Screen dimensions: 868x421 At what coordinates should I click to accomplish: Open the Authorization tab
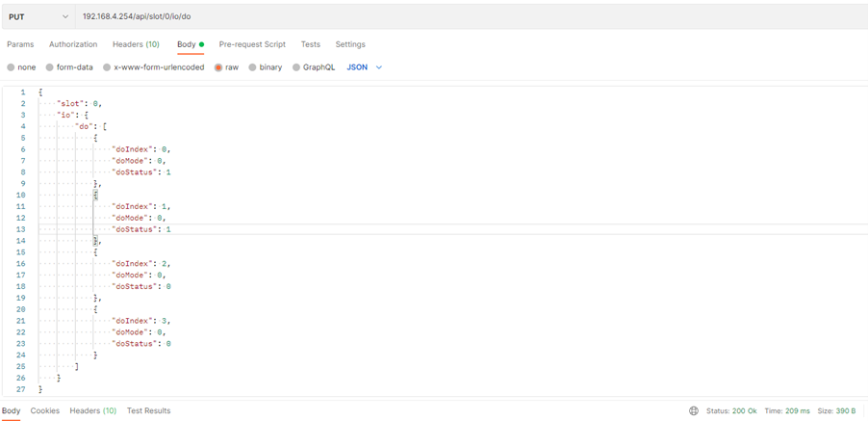(73, 44)
